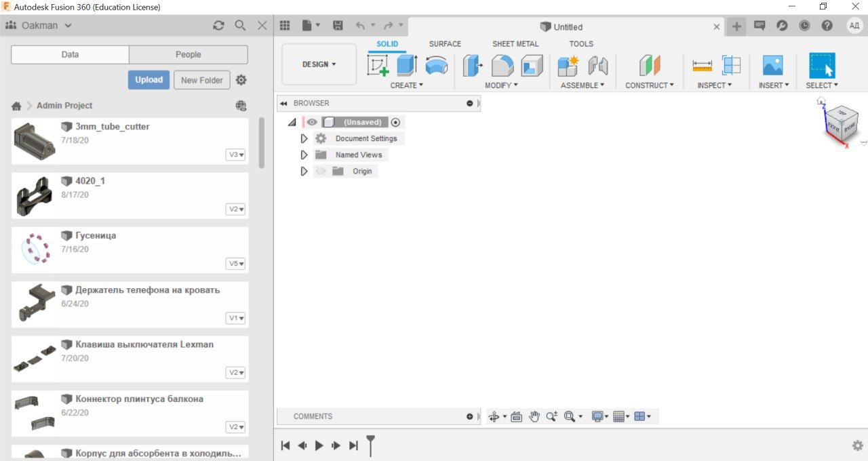Jump to timeline end
The image size is (868, 461).
(353, 445)
